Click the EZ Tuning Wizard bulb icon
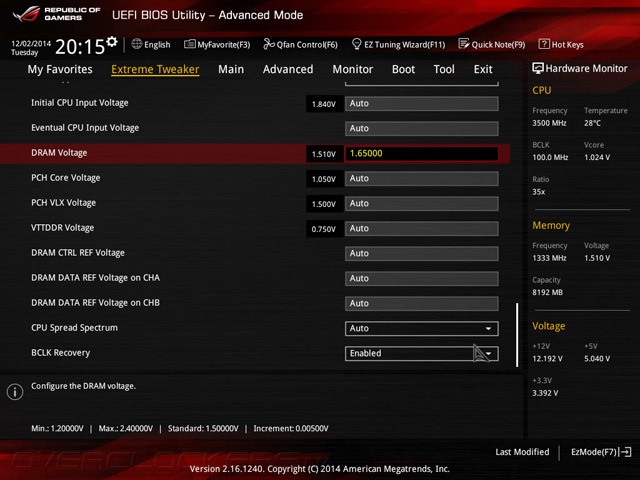The height and width of the screenshot is (480, 640). [356, 44]
